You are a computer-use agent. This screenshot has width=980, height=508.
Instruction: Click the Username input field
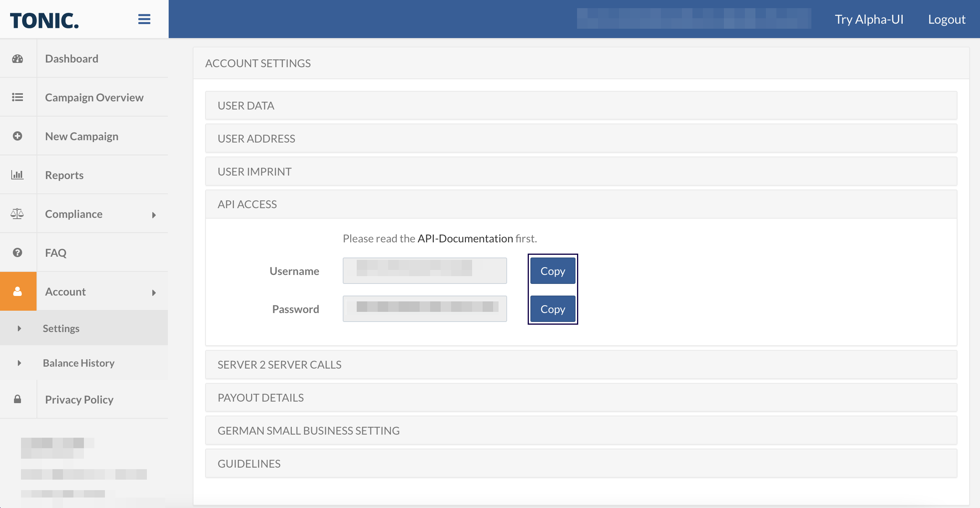click(424, 271)
